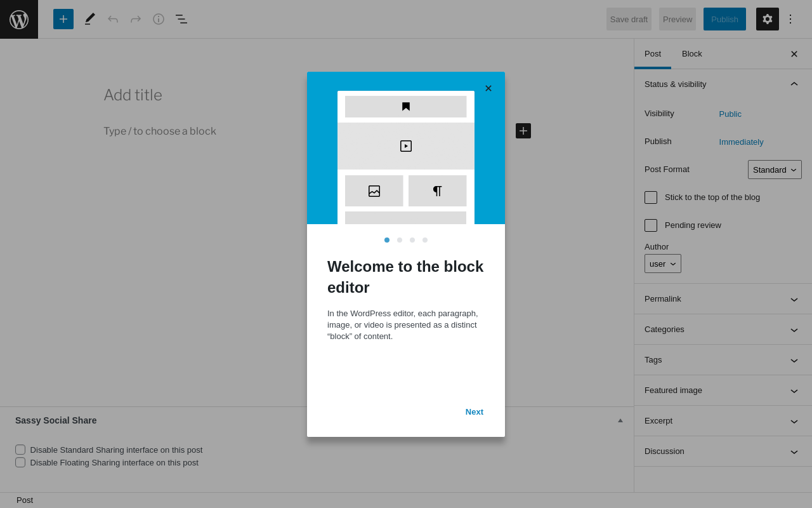
Task: Go to the second guide page dot
Action: (400, 240)
